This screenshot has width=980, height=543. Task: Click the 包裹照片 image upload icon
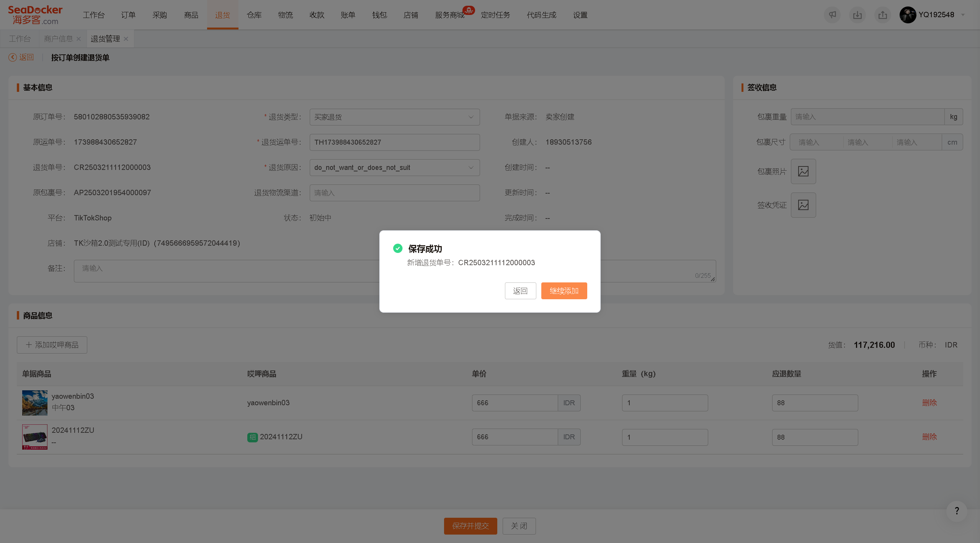(803, 171)
